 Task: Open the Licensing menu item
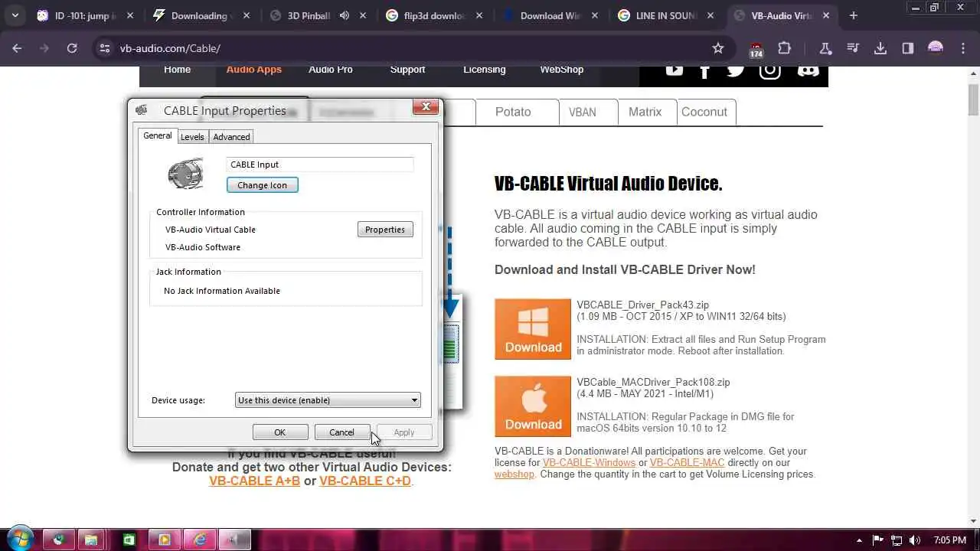coord(485,70)
